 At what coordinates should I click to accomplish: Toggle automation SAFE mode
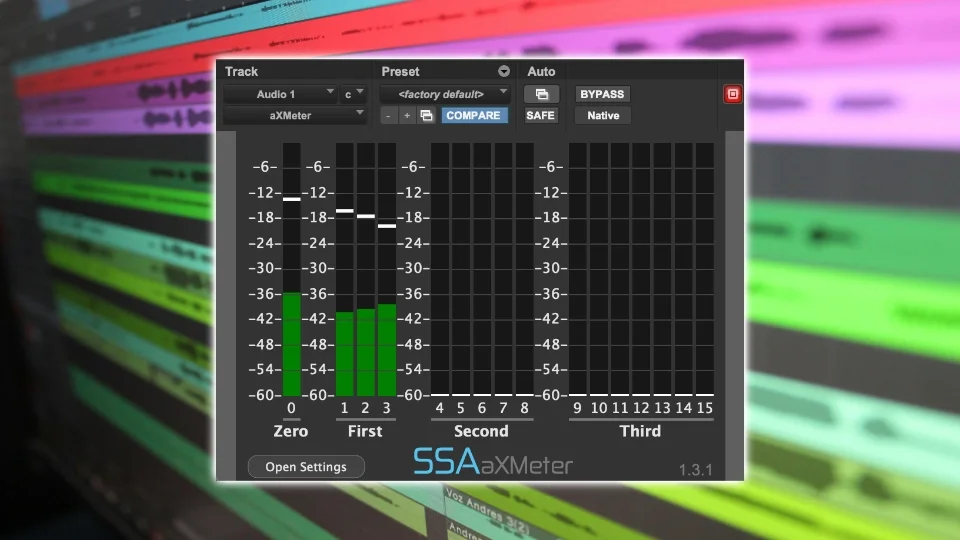(x=541, y=115)
